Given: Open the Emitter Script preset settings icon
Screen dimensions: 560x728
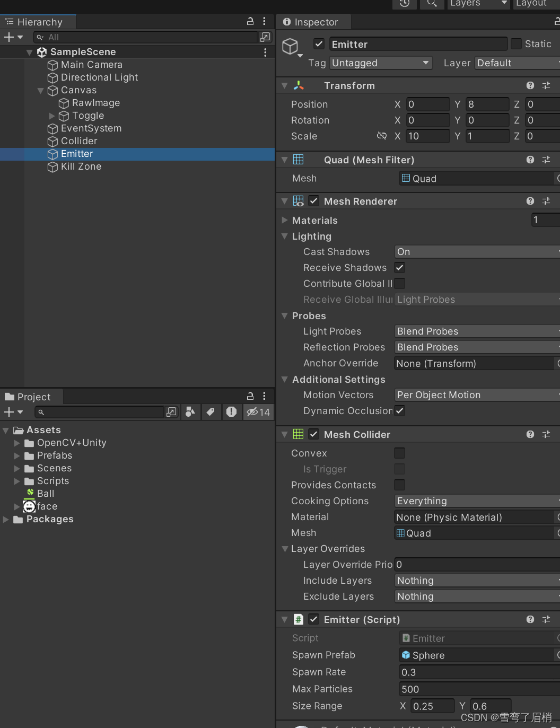Looking at the screenshot, I should [546, 620].
